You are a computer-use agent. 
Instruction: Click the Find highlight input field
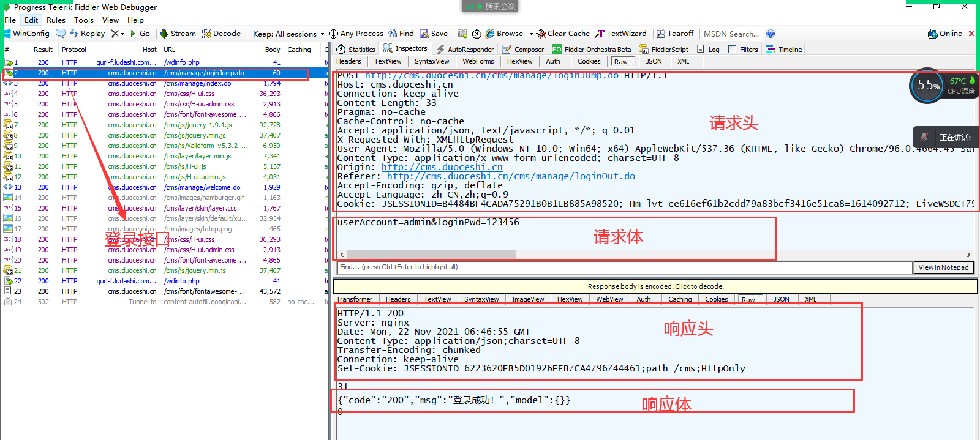tap(624, 267)
